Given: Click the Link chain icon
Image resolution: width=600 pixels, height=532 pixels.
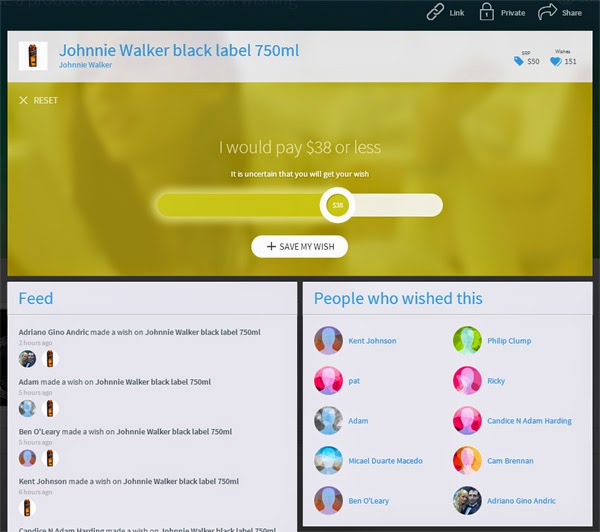Looking at the screenshot, I should pyautogui.click(x=435, y=12).
